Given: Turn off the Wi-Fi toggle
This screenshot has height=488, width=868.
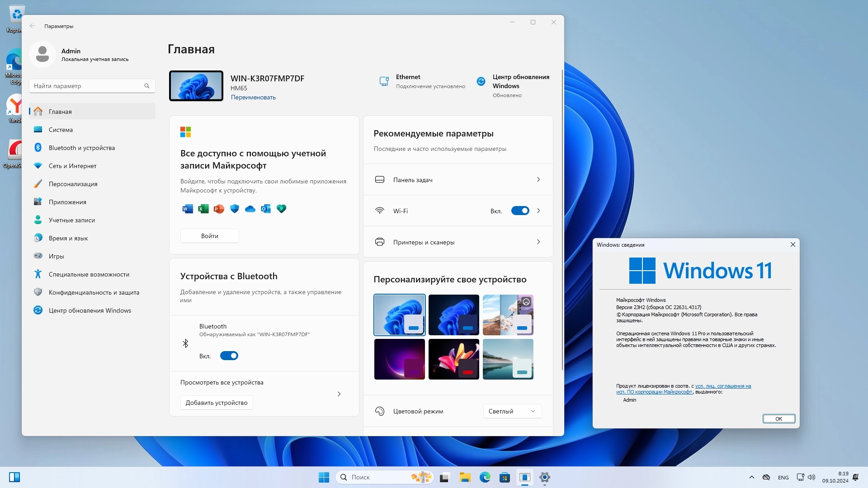Looking at the screenshot, I should pyautogui.click(x=520, y=211).
